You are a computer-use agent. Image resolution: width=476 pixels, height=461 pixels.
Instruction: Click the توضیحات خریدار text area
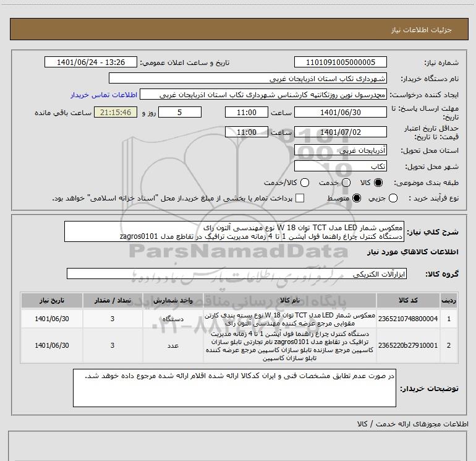(234, 388)
